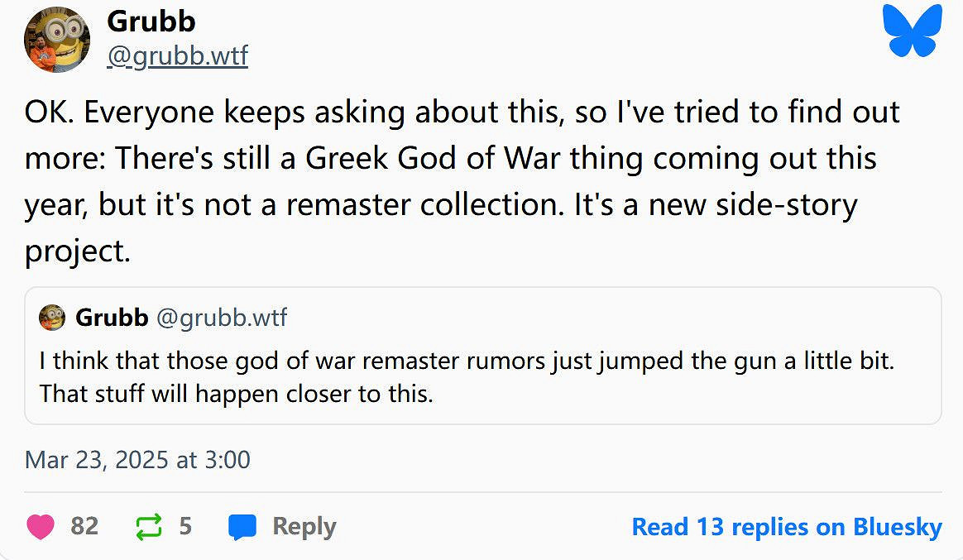963x560 pixels.
Task: Click the Reply label text
Action: (304, 527)
